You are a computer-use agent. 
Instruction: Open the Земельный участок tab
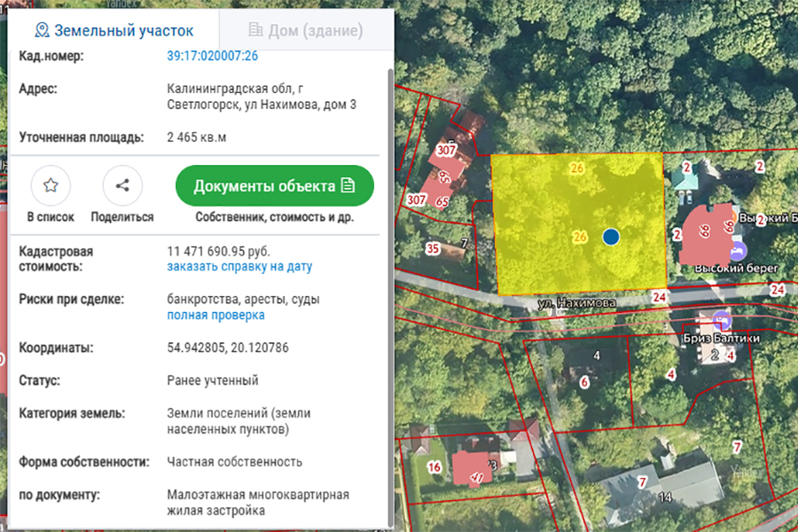pyautogui.click(x=121, y=29)
